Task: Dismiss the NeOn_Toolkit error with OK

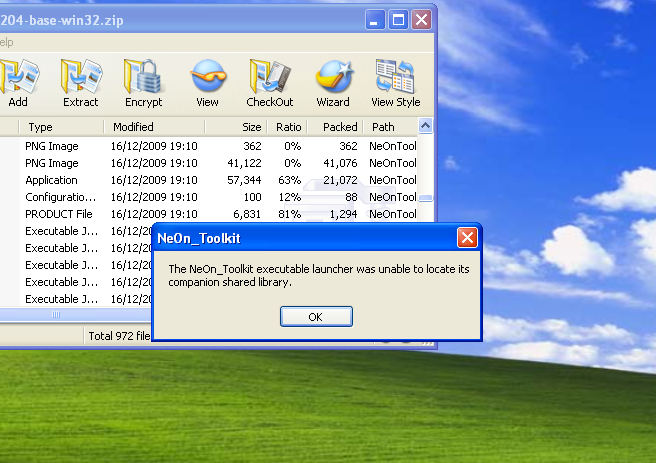Action: [x=316, y=317]
